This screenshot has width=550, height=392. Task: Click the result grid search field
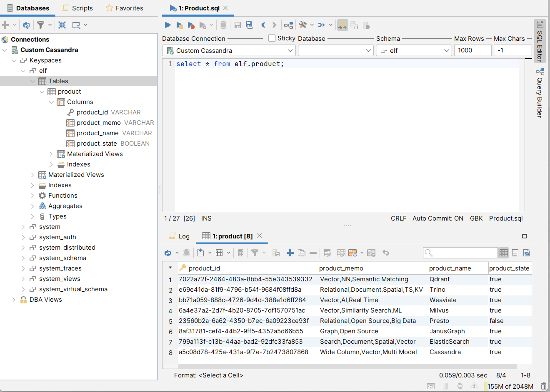(x=460, y=253)
